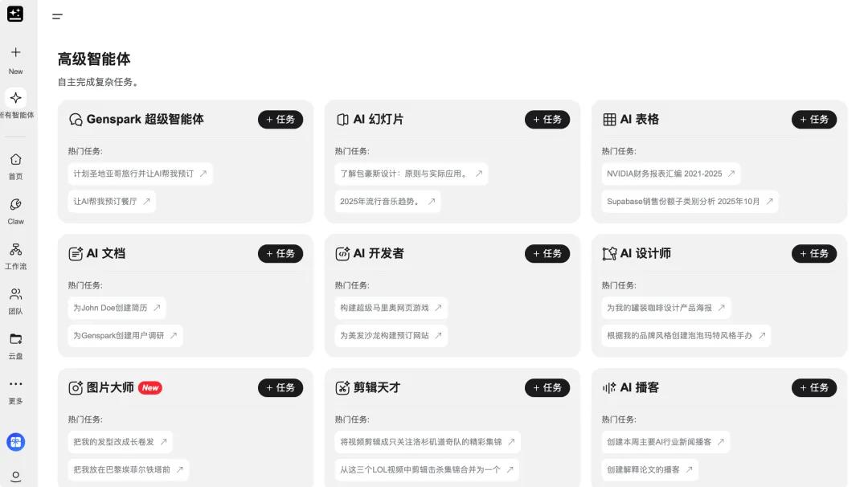Open 2025年流行音乐趋势 task
Image resolution: width=868 pixels, height=487 pixels.
click(387, 202)
